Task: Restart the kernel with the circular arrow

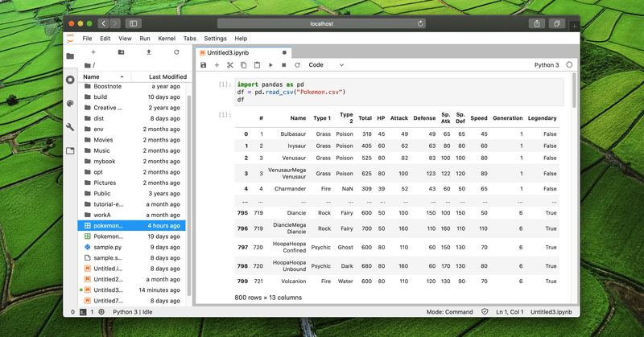Action: tap(297, 65)
